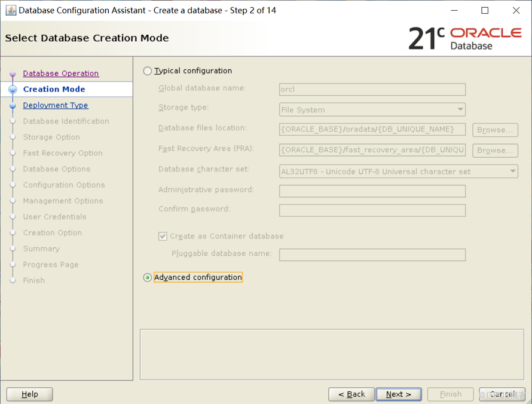532x404 pixels.
Task: Click the message area text box
Action: (332, 354)
